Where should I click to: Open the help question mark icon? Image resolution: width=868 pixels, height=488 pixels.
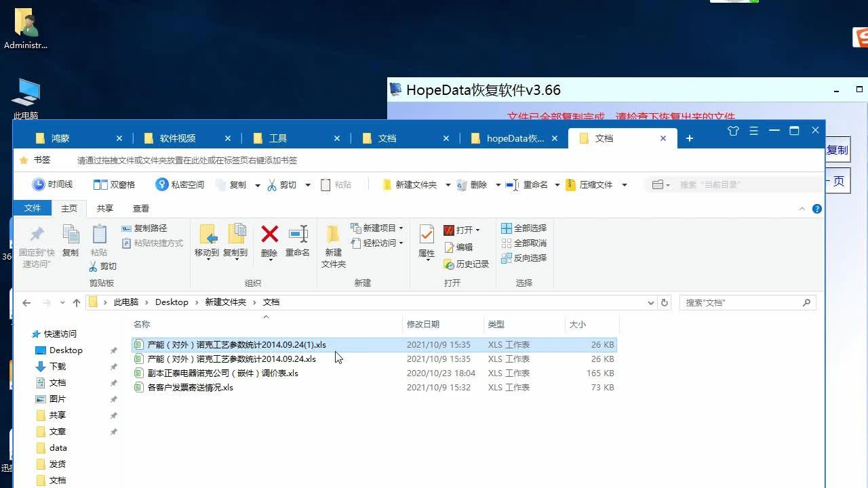(817, 209)
